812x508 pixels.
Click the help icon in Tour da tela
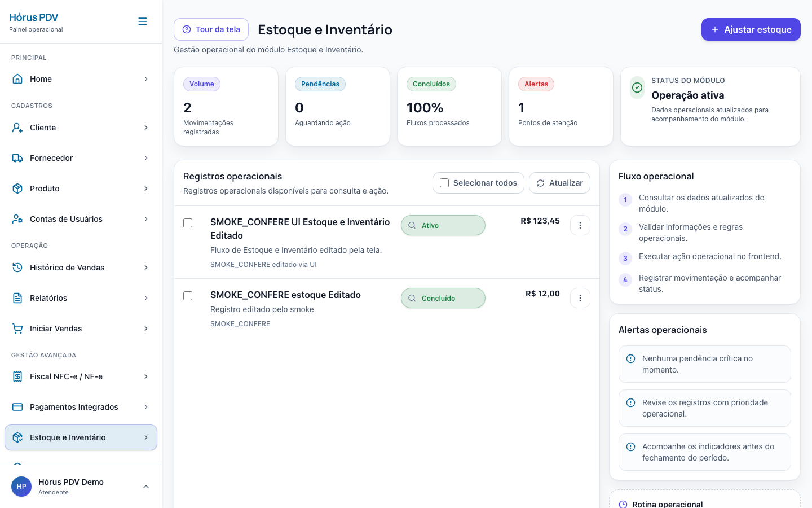(187, 29)
